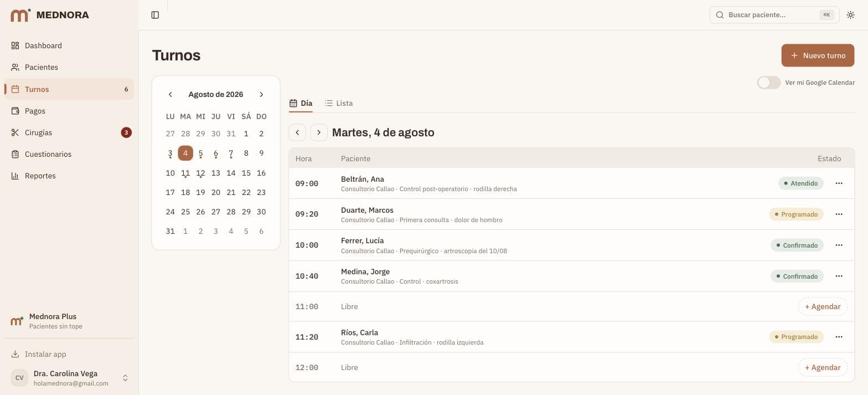Open options menu for Beltrán, Ana
The height and width of the screenshot is (395, 868).
pos(839,183)
